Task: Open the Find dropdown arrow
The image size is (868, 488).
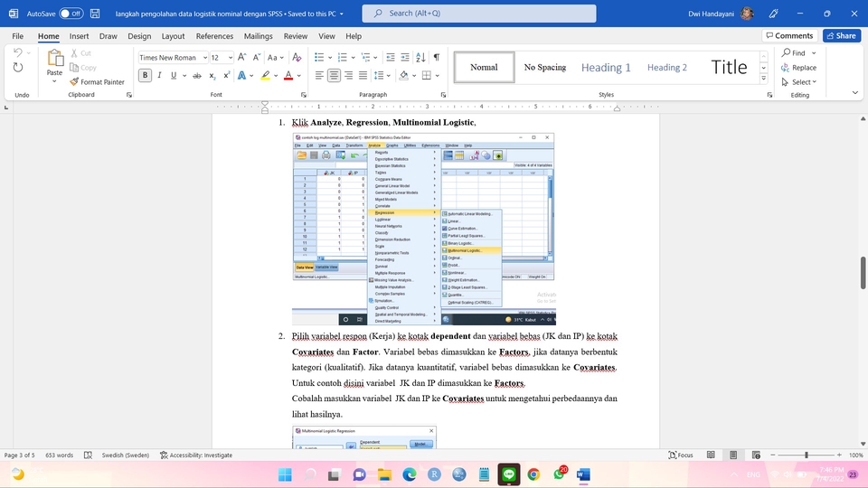Action: point(814,53)
